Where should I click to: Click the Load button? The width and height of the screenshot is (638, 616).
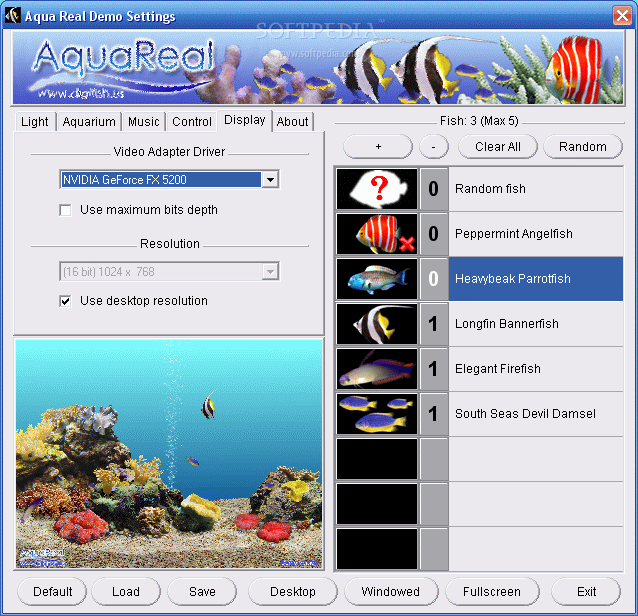(126, 592)
